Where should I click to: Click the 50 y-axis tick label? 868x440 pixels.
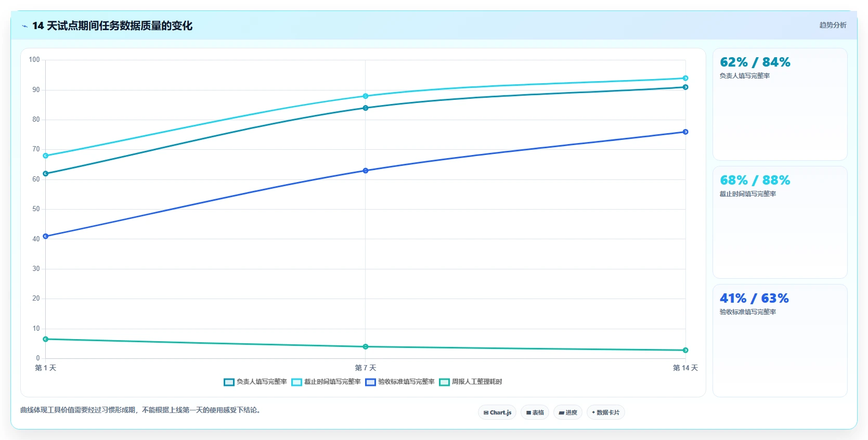point(36,209)
